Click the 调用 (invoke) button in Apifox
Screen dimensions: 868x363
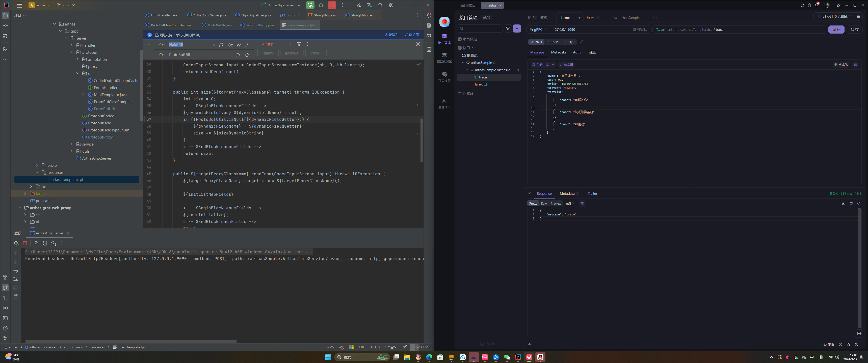[x=836, y=29]
